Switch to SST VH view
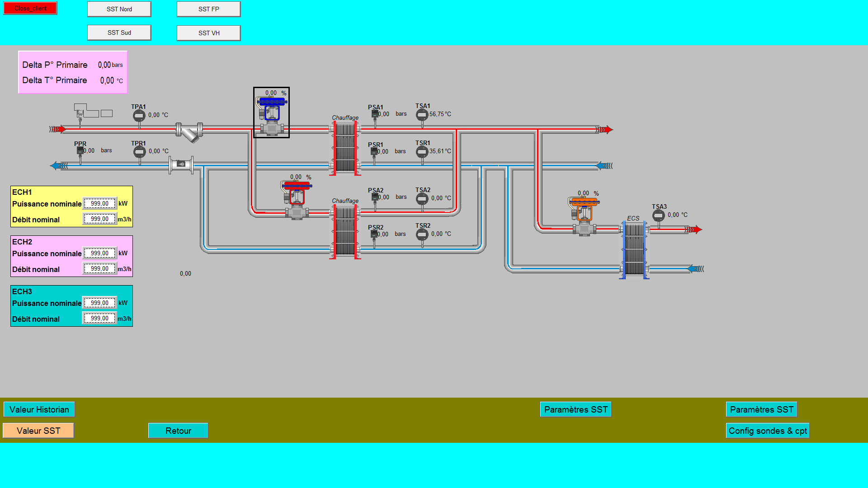The width and height of the screenshot is (868, 488). 209,33
